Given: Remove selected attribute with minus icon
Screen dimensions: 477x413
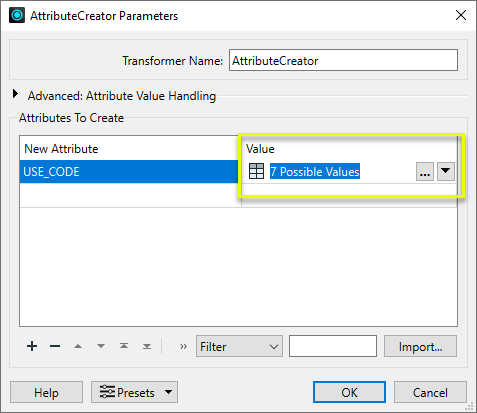Looking at the screenshot, I should 55,346.
